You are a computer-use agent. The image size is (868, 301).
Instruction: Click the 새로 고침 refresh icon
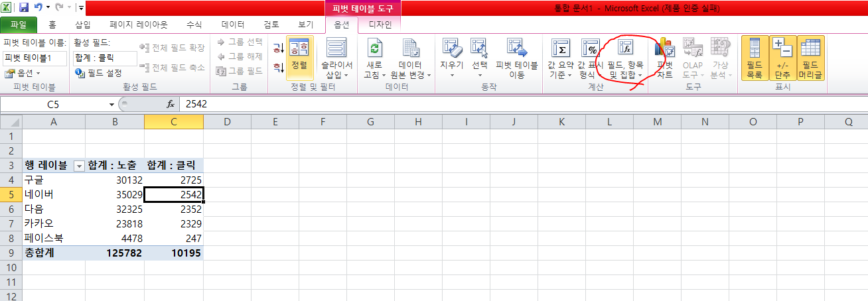coord(376,48)
